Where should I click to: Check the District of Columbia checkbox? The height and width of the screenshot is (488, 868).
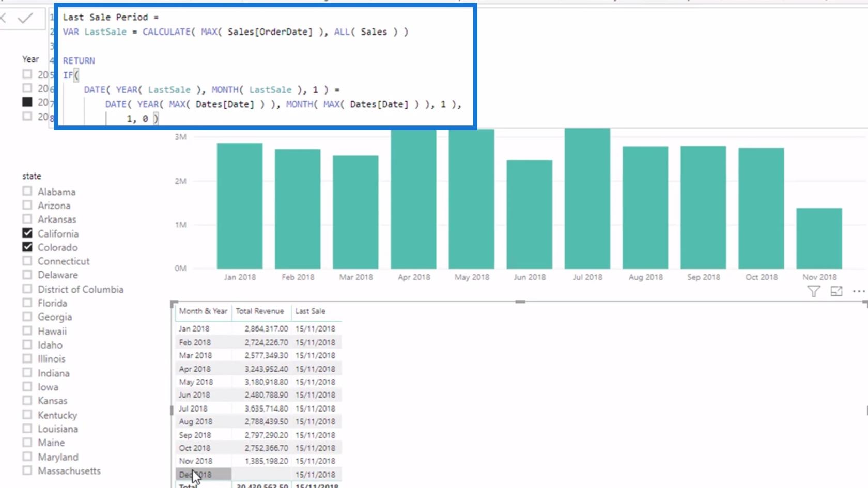click(x=27, y=289)
